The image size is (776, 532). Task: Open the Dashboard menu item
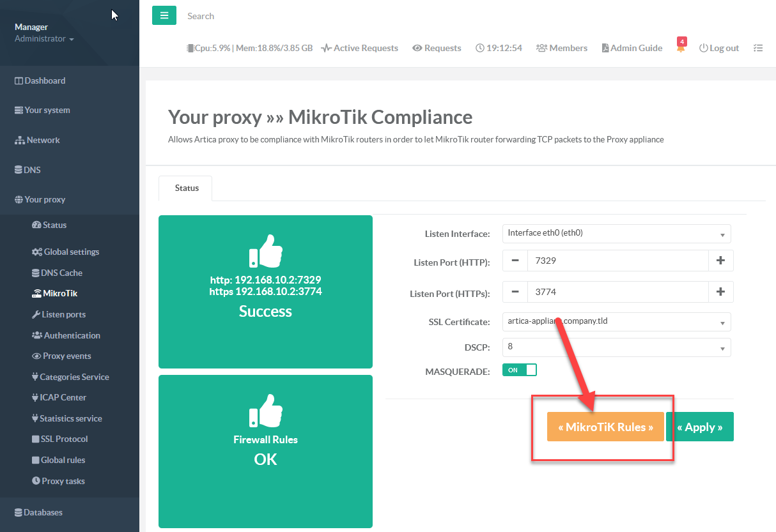coord(45,80)
